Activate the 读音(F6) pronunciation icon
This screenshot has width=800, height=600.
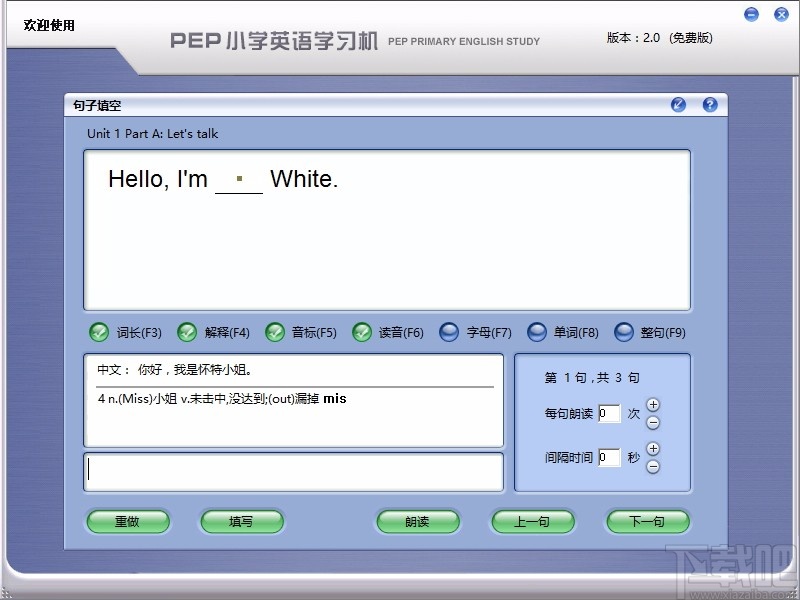pos(362,332)
